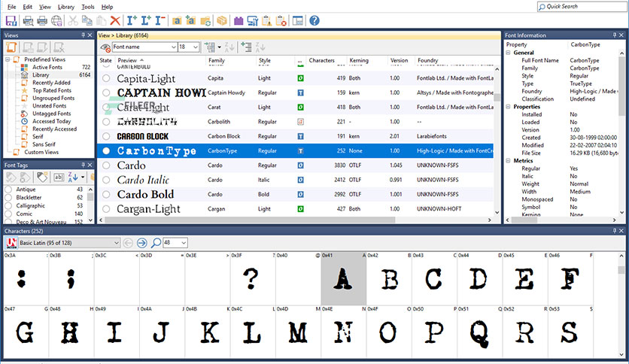
Task: Open the Basic Latin block dropdown
Action: point(117,242)
